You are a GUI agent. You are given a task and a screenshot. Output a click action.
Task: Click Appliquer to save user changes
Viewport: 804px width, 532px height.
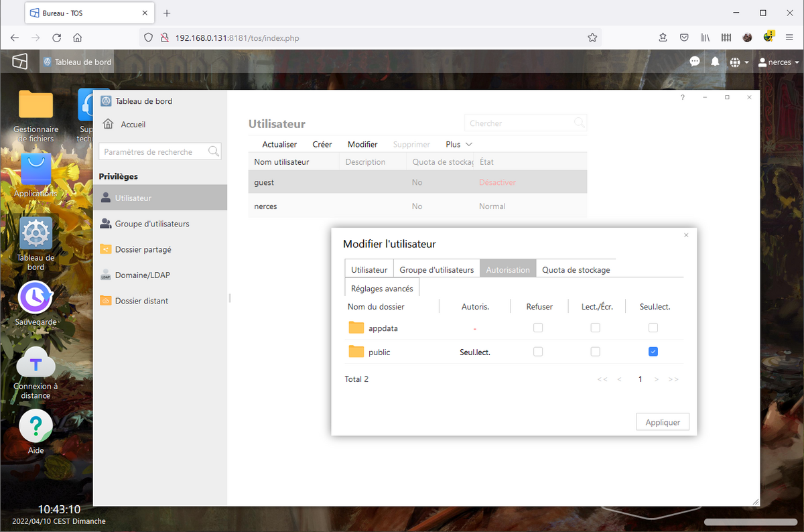(663, 422)
